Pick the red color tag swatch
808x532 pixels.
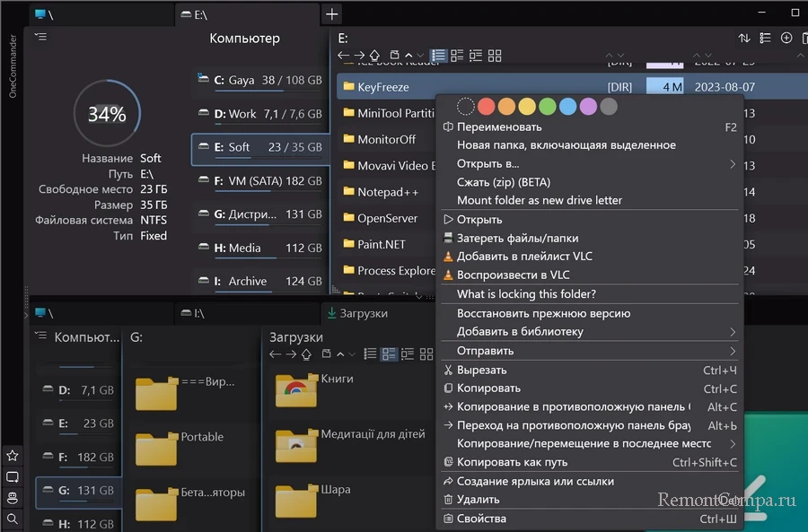point(486,107)
